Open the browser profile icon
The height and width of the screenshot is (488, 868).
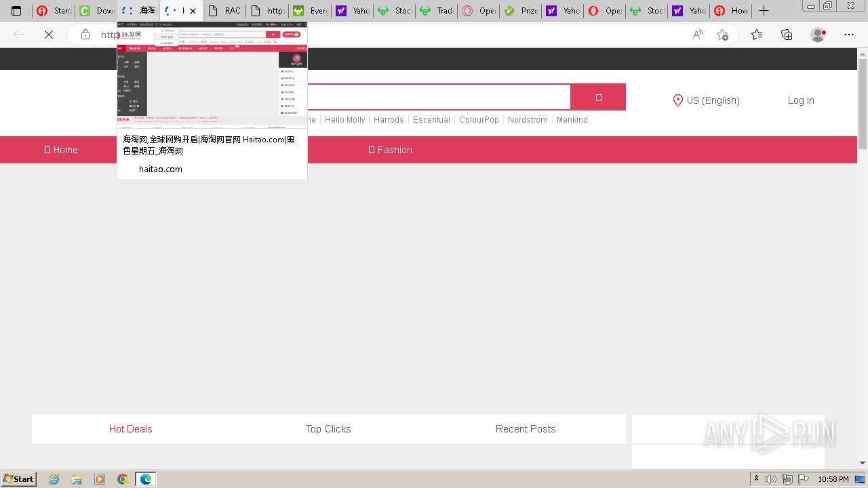(818, 35)
